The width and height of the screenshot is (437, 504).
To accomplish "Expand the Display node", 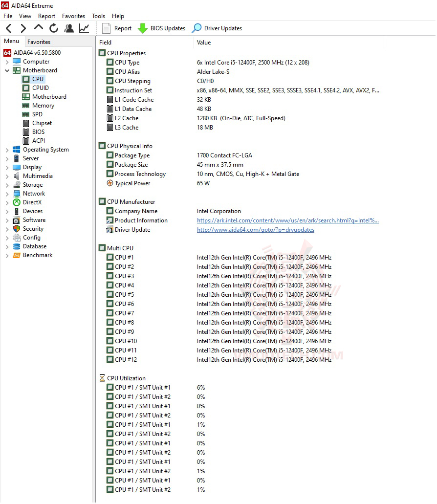I will coord(7,168).
